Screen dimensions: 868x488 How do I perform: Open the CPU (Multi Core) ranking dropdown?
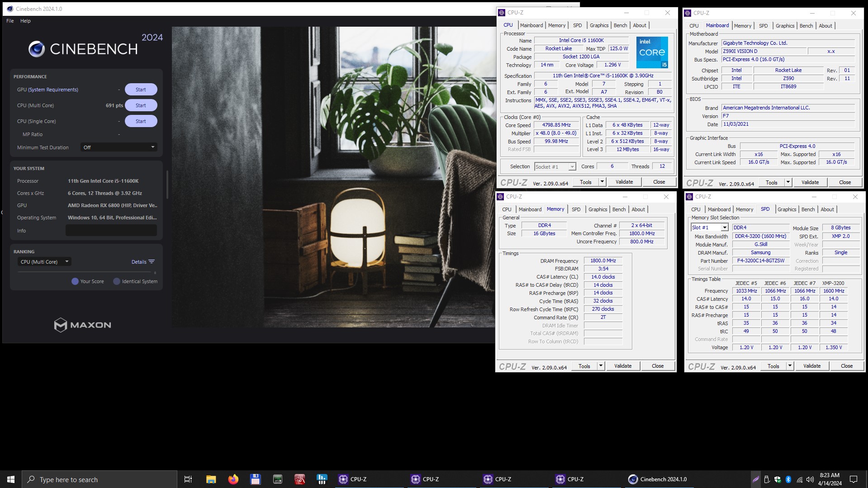(x=45, y=262)
